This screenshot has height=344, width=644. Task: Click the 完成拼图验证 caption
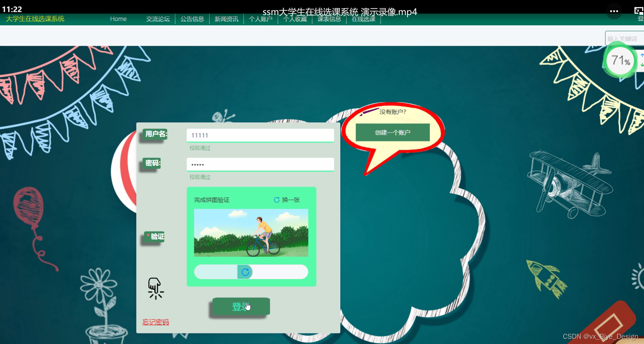[212, 200]
